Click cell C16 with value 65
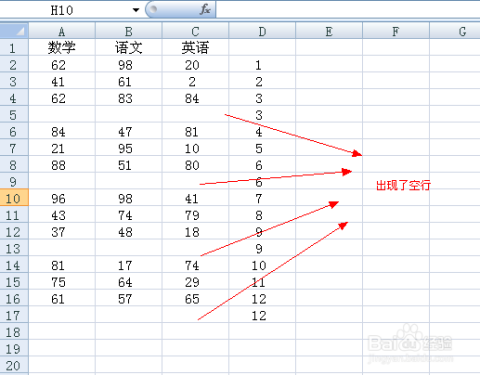The height and width of the screenshot is (375, 480). click(x=195, y=298)
